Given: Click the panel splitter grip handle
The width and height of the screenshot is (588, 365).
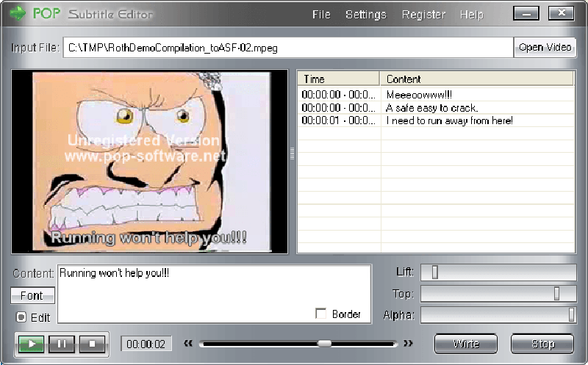Looking at the screenshot, I should coord(292,153).
